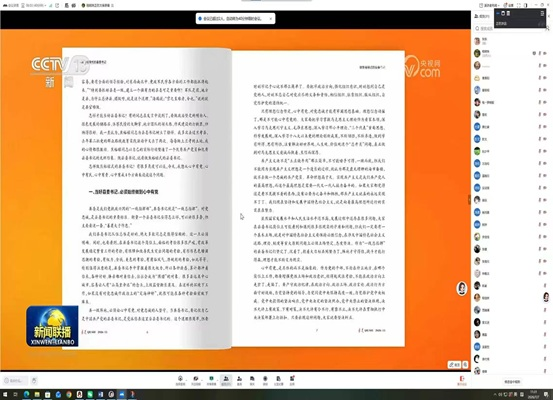This screenshot has height=400, width=553.
Task: Click the green security shield at top left
Action: (x=83, y=5)
